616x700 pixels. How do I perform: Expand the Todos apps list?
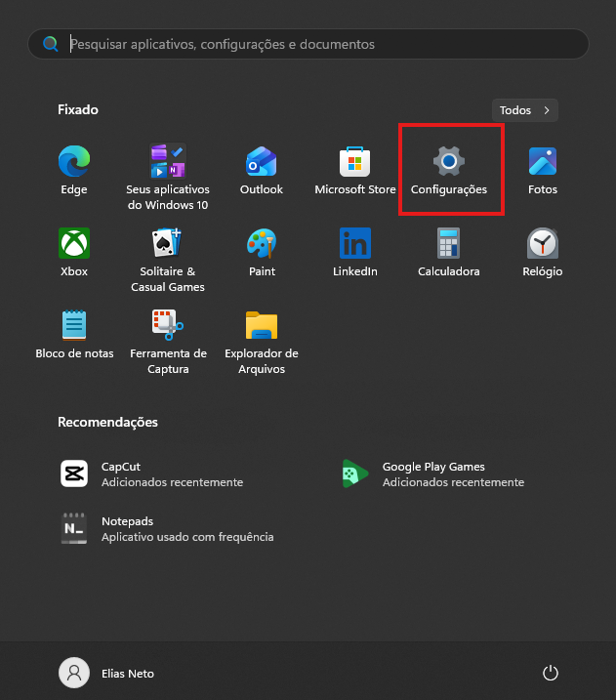point(525,110)
